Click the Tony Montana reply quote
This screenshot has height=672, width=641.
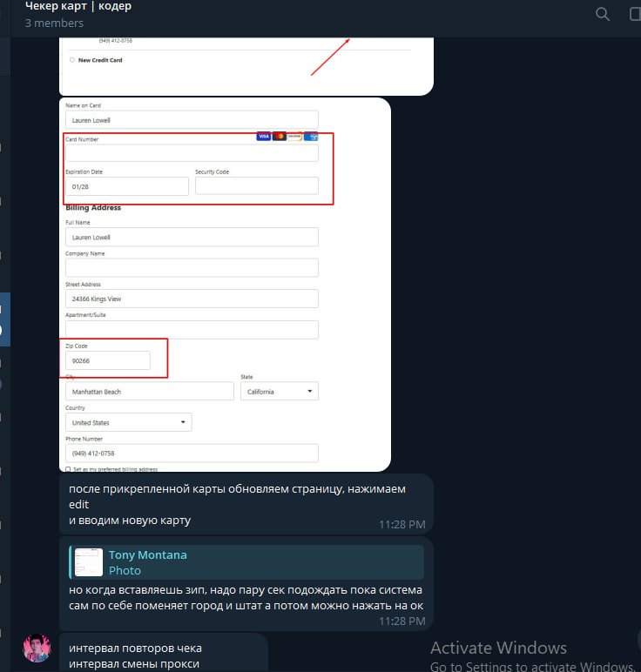[246, 562]
